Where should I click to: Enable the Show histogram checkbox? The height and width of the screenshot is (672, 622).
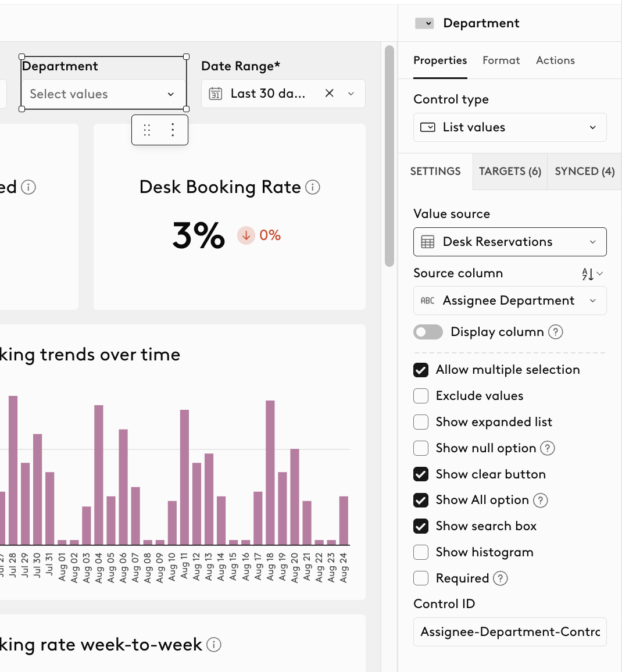(421, 552)
